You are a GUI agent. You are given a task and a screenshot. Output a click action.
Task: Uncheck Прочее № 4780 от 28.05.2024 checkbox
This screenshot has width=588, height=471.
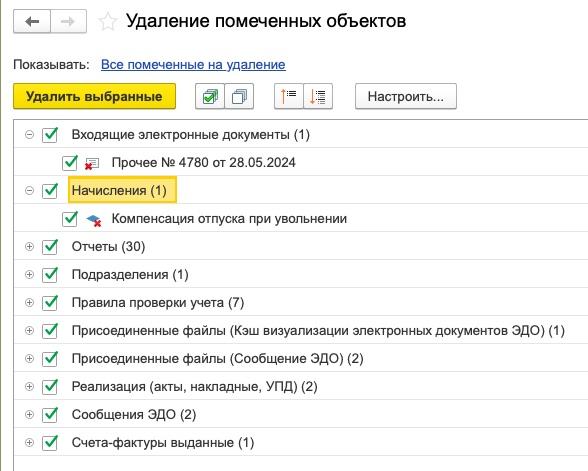(x=70, y=163)
